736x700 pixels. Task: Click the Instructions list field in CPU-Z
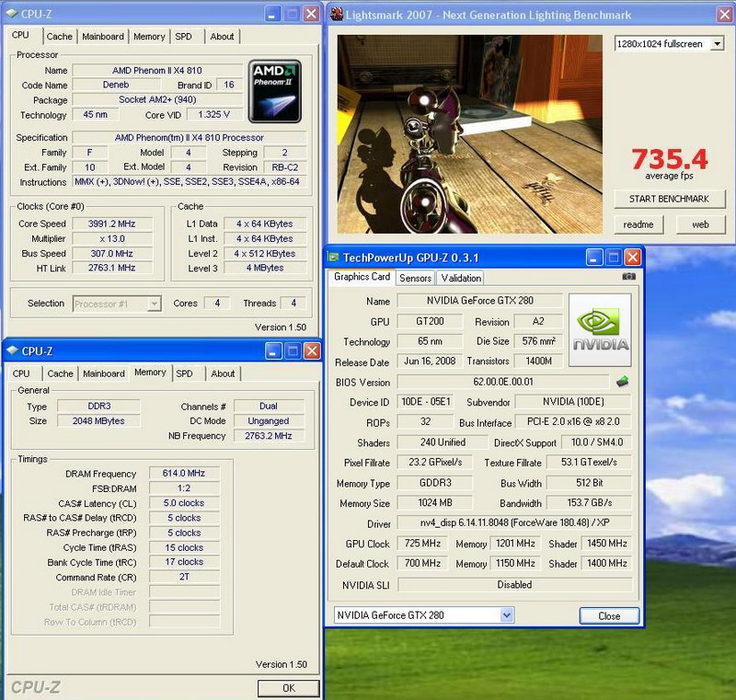click(190, 182)
